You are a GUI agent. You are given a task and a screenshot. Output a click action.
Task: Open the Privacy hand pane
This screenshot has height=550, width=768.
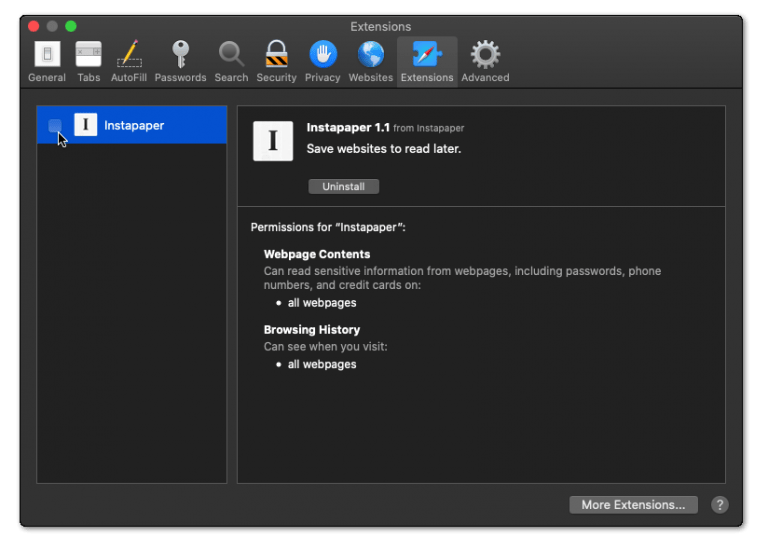[322, 62]
